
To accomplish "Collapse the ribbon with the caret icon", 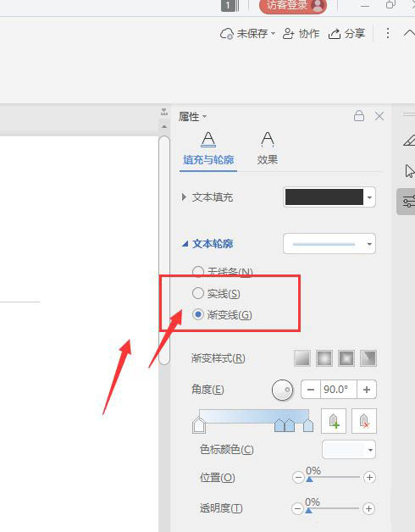I will point(409,33).
